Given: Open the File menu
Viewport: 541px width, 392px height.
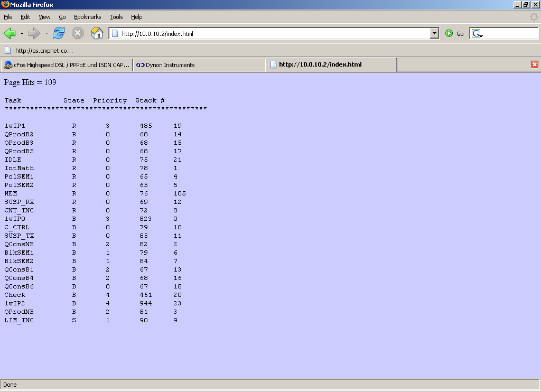Looking at the screenshot, I should pyautogui.click(x=8, y=17).
